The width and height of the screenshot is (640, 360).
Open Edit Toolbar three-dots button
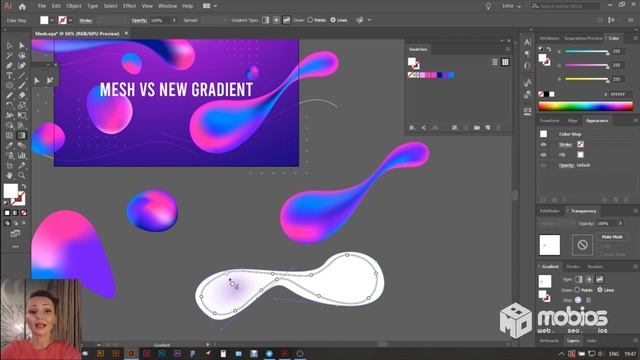click(x=16, y=247)
